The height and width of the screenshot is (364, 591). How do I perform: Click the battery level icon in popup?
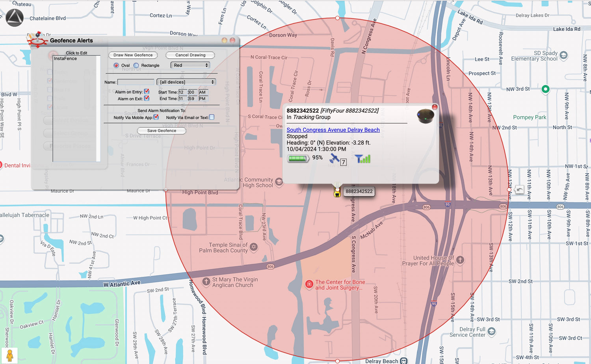[298, 158]
